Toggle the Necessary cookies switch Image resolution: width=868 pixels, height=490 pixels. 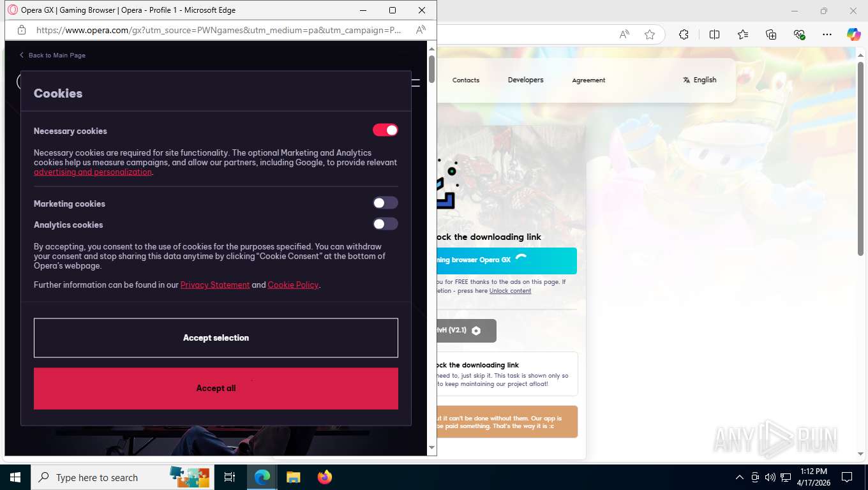click(385, 130)
